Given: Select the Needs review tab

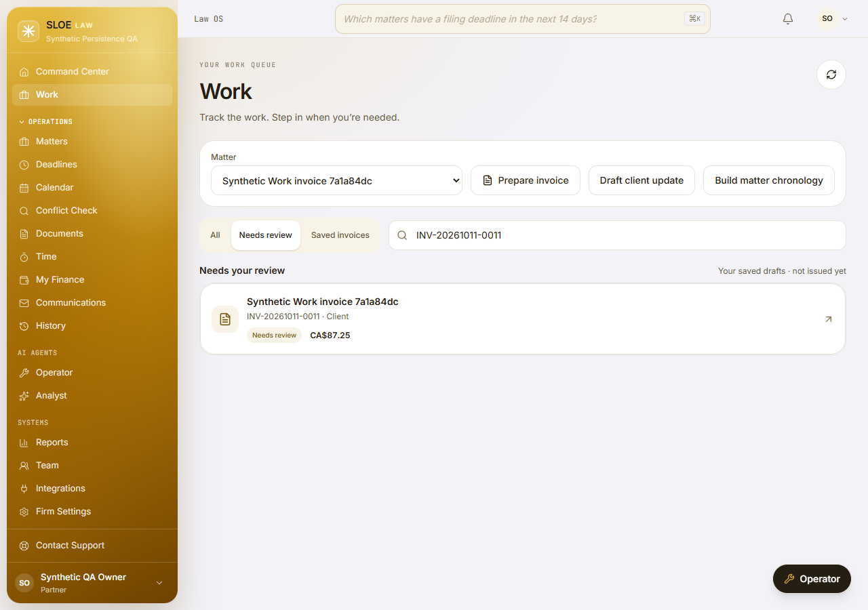Looking at the screenshot, I should coord(265,235).
